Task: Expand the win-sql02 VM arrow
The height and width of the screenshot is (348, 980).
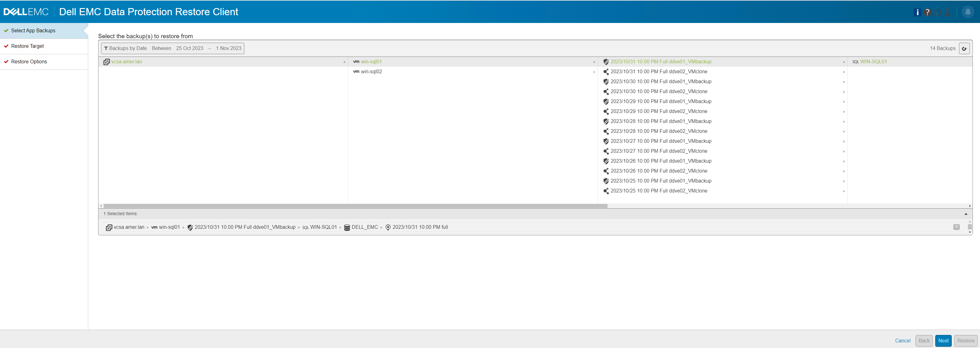Action: (x=594, y=72)
